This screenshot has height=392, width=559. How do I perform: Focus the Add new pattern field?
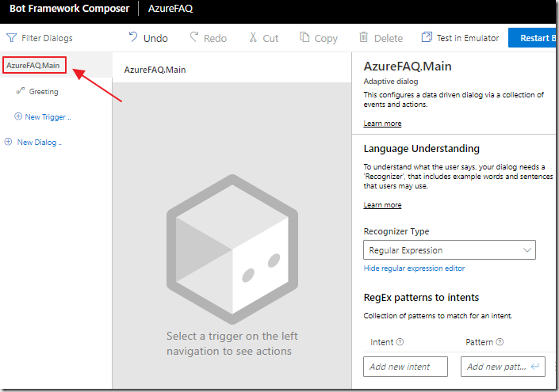[x=503, y=367]
